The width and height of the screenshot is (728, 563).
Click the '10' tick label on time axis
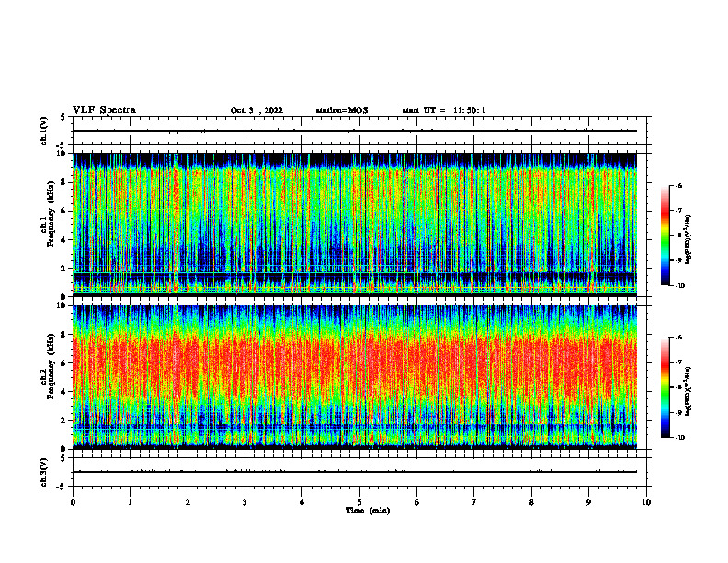[646, 502]
